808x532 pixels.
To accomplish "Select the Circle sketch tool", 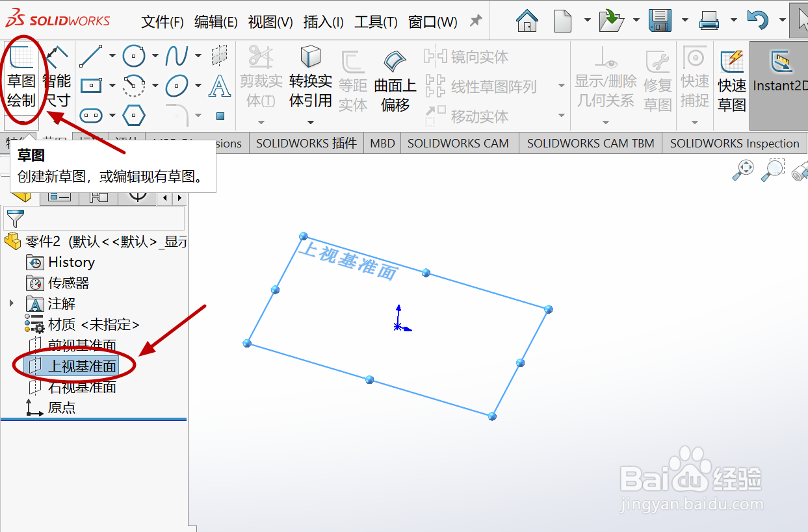I will click(x=135, y=57).
